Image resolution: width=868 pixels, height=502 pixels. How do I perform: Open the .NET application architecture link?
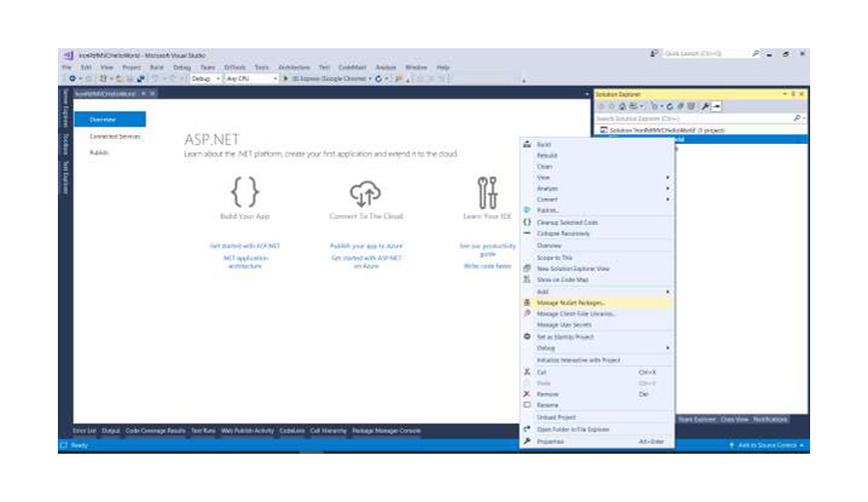[x=245, y=262]
